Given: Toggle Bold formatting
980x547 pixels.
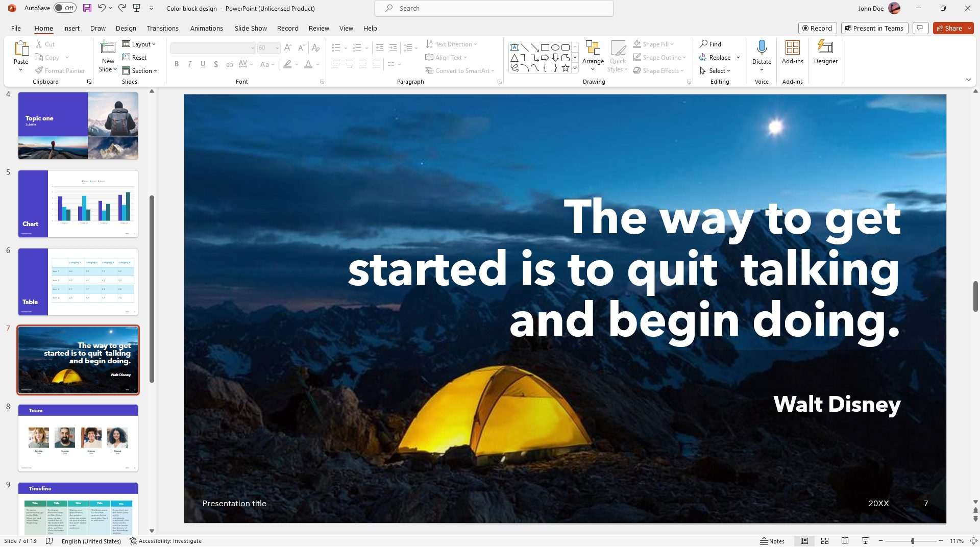Looking at the screenshot, I should click(x=177, y=64).
